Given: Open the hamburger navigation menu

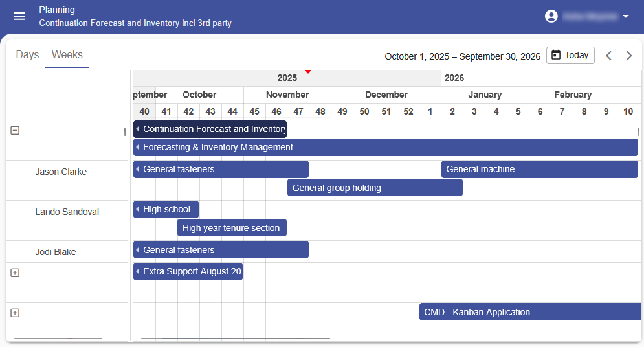Looking at the screenshot, I should (x=19, y=16).
